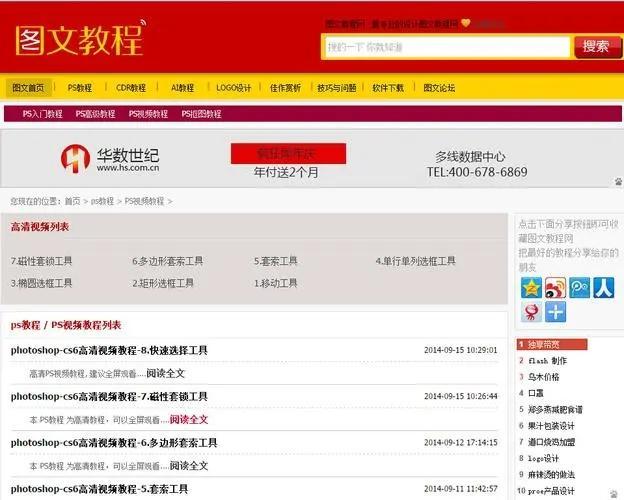Open 1.移动工具 video link
This screenshot has width=624, height=500.
point(276,283)
